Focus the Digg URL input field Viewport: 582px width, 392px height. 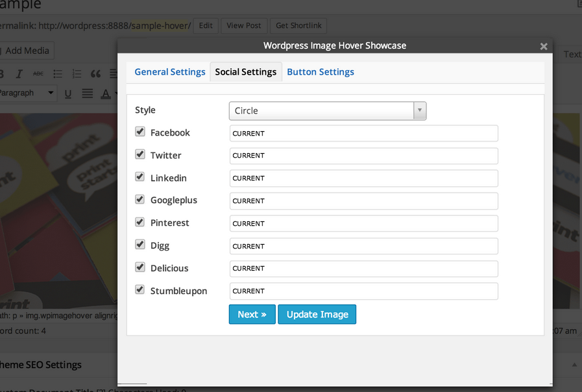(x=364, y=246)
